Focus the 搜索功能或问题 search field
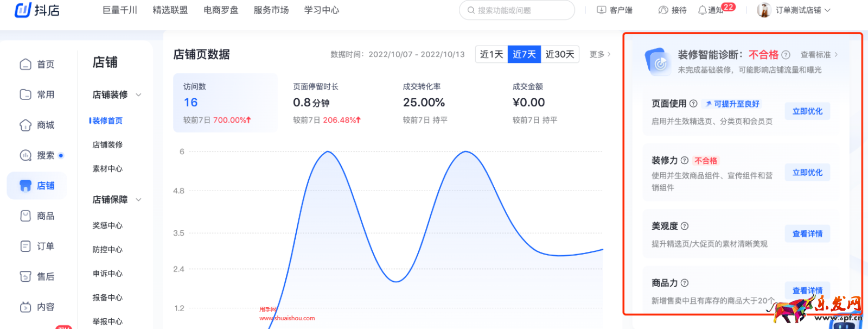 coord(516,10)
